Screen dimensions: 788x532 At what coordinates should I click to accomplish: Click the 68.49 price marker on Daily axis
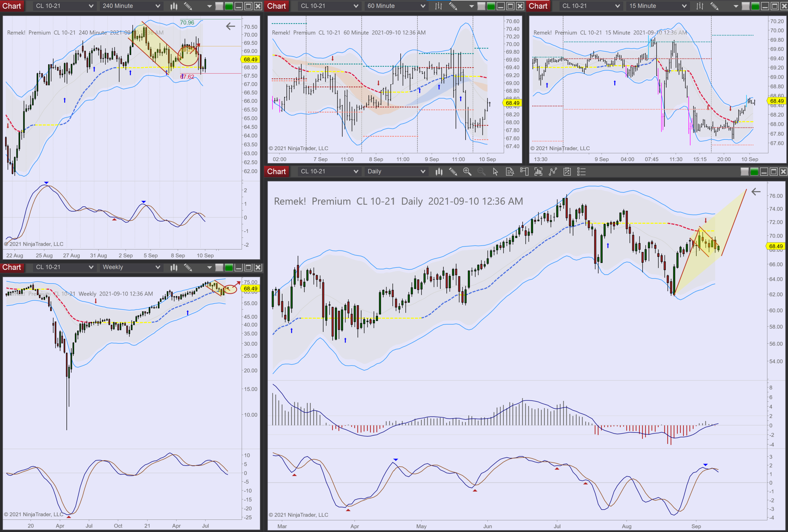click(x=775, y=246)
